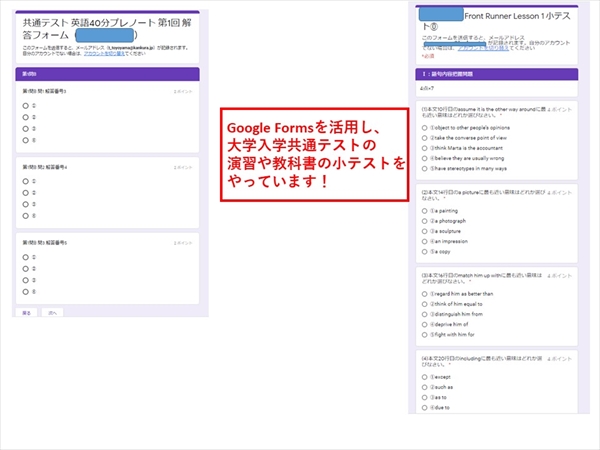This screenshot has height=450, width=600.
Task: Choose option ② under 解答番号4 question
Action: (26, 193)
